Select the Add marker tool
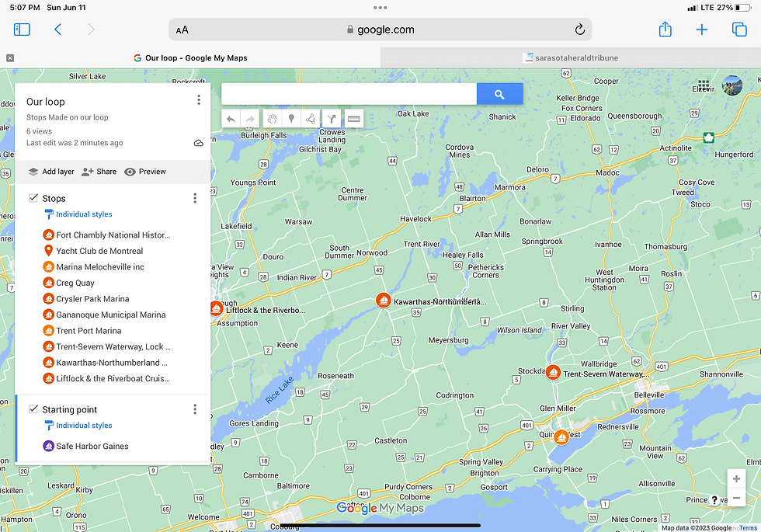Screen dimensions: 761x532 click(291, 118)
